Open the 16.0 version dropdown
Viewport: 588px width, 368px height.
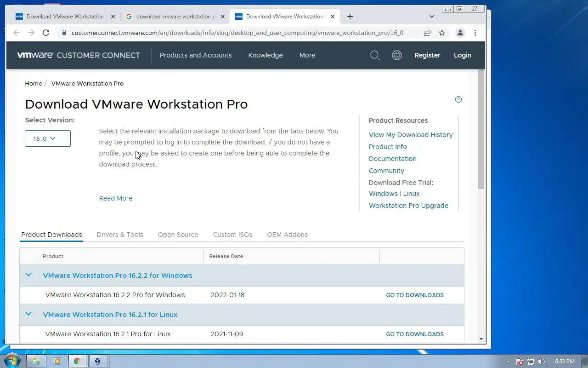(x=48, y=138)
